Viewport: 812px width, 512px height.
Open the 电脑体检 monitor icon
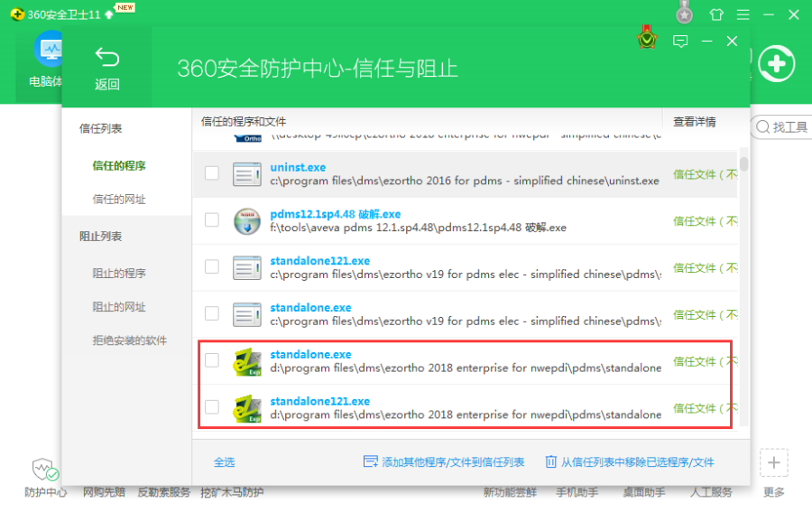[x=48, y=50]
